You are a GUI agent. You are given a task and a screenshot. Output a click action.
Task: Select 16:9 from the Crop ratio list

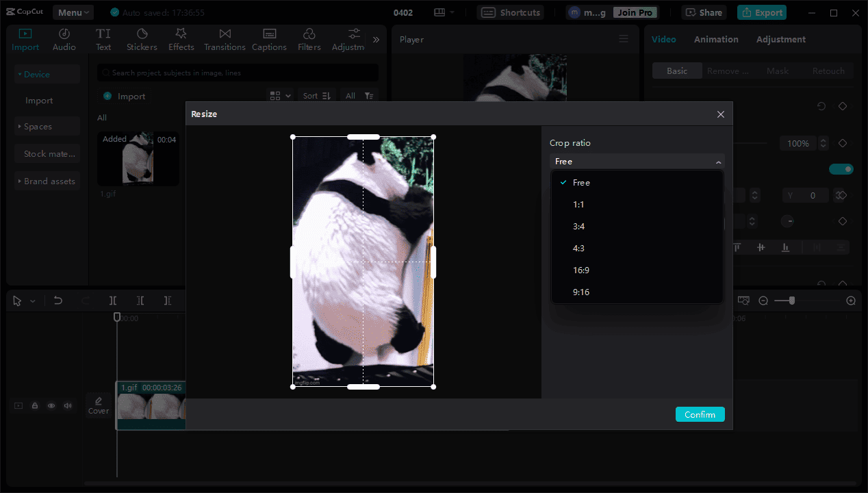coord(581,270)
